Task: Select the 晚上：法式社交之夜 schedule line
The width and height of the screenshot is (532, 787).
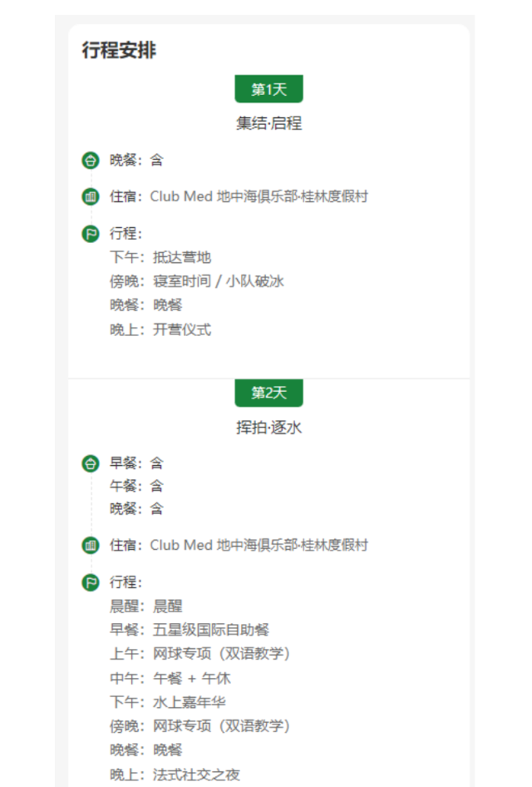Action: pyautogui.click(x=175, y=775)
